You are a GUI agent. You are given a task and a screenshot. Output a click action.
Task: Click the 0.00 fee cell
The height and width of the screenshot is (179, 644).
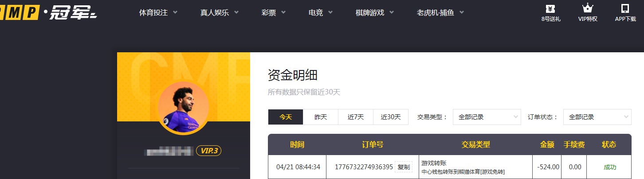[575, 167]
